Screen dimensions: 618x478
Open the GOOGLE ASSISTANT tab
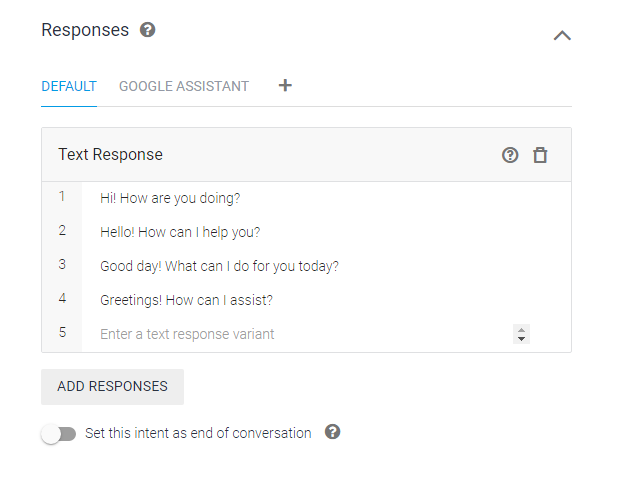click(x=184, y=86)
